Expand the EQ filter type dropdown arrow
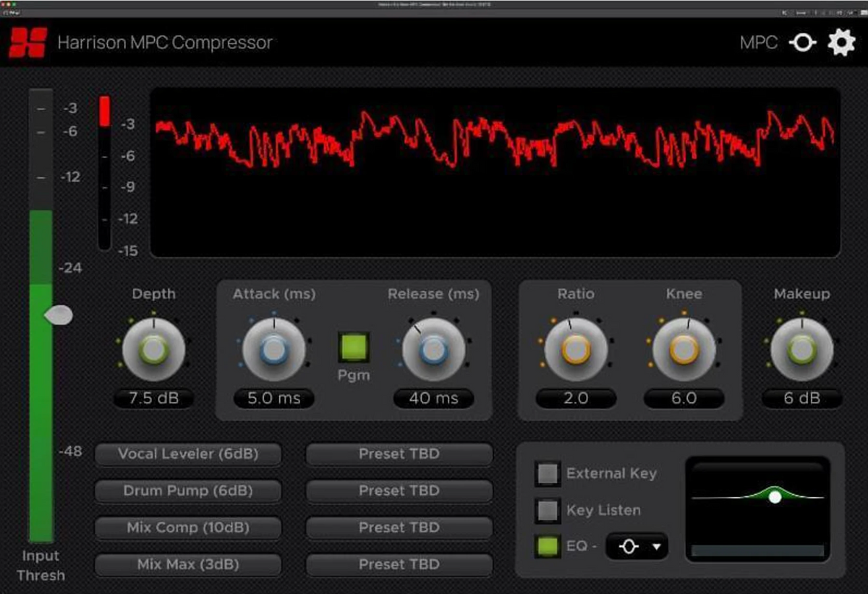Viewport: 868px width, 594px height. tap(656, 547)
